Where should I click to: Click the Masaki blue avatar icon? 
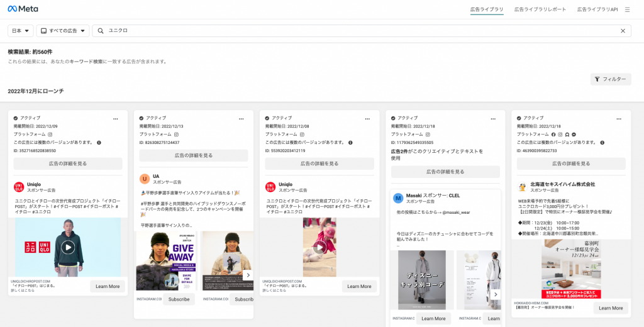point(398,198)
